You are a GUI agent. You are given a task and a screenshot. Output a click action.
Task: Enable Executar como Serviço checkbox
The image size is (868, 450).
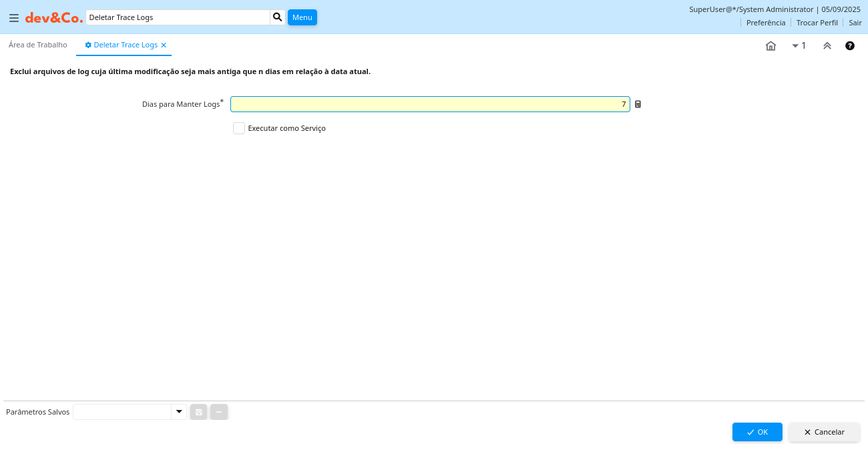(x=239, y=128)
